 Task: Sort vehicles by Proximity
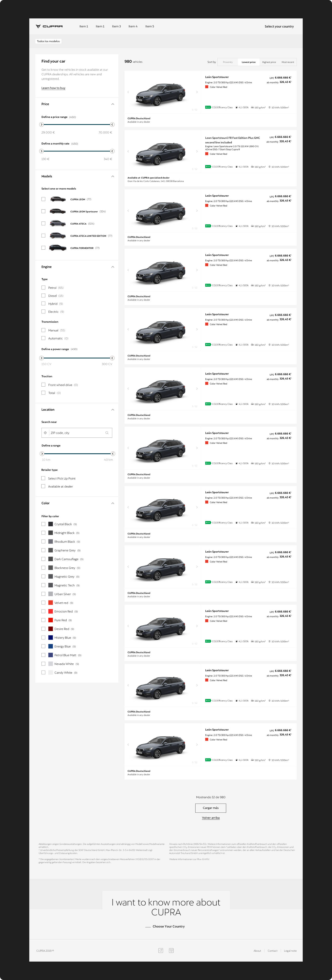(228, 62)
